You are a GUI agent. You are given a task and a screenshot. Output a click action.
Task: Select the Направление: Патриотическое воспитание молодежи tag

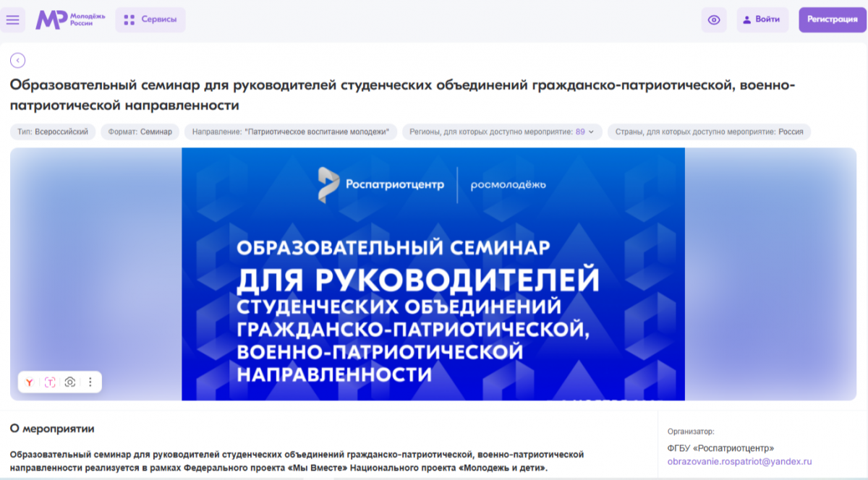click(x=291, y=132)
